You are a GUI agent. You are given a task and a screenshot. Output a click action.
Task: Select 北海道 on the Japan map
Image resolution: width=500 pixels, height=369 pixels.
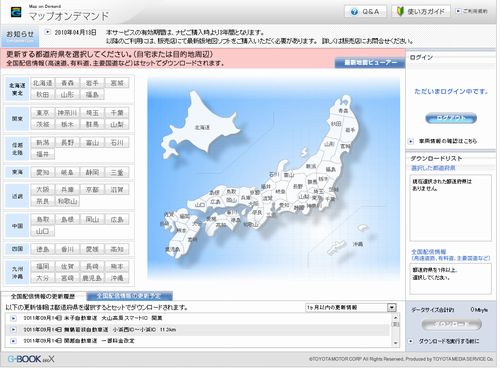202,127
